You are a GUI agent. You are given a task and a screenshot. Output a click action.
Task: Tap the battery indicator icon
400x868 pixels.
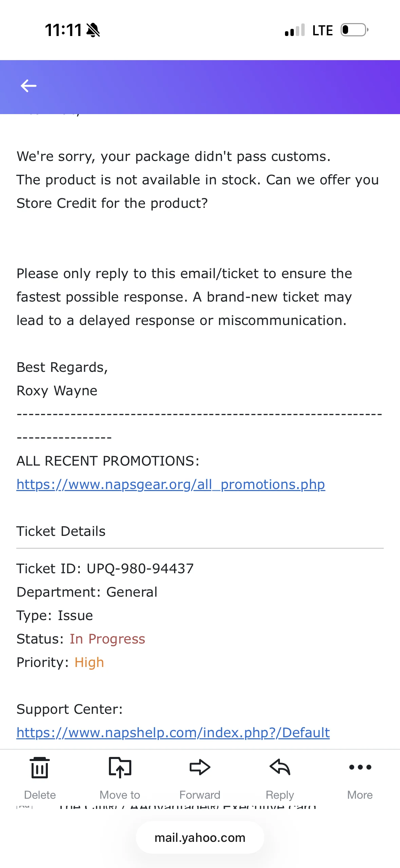(x=355, y=30)
